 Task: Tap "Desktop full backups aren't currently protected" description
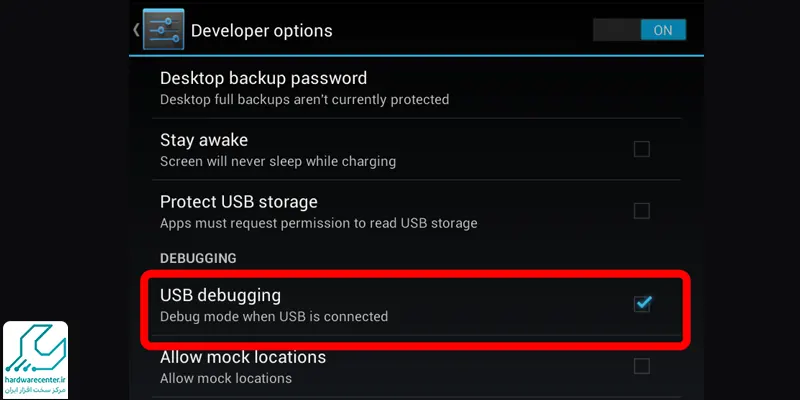coord(305,99)
